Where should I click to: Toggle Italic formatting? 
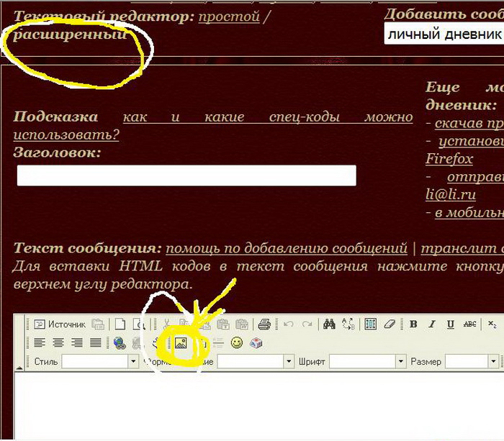[432, 324]
